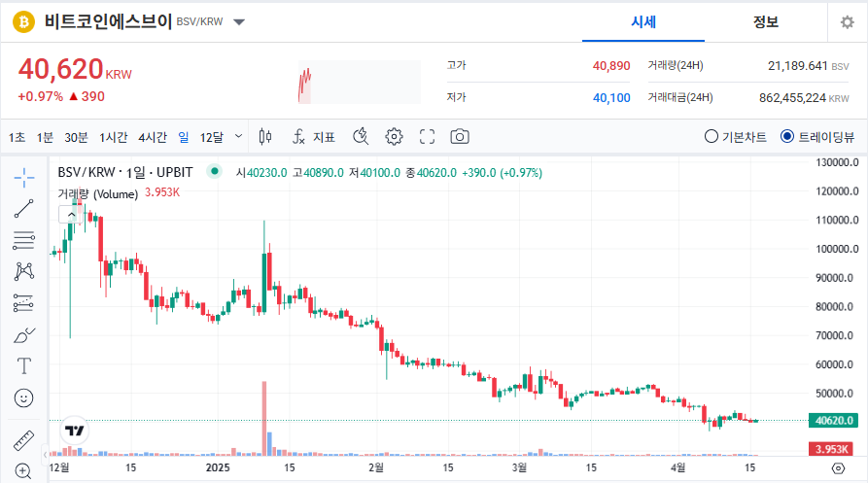This screenshot has height=483, width=868.
Task: Select the 1분 interval
Action: coord(45,137)
